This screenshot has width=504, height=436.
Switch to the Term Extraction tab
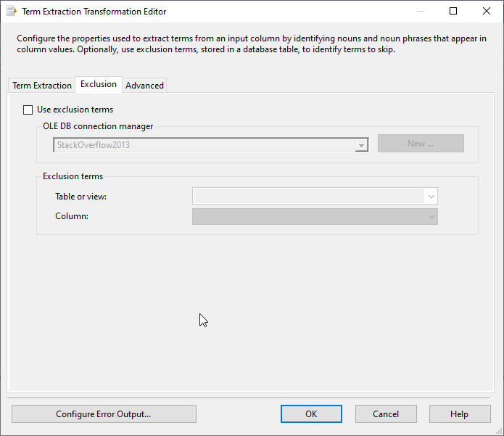click(x=42, y=86)
